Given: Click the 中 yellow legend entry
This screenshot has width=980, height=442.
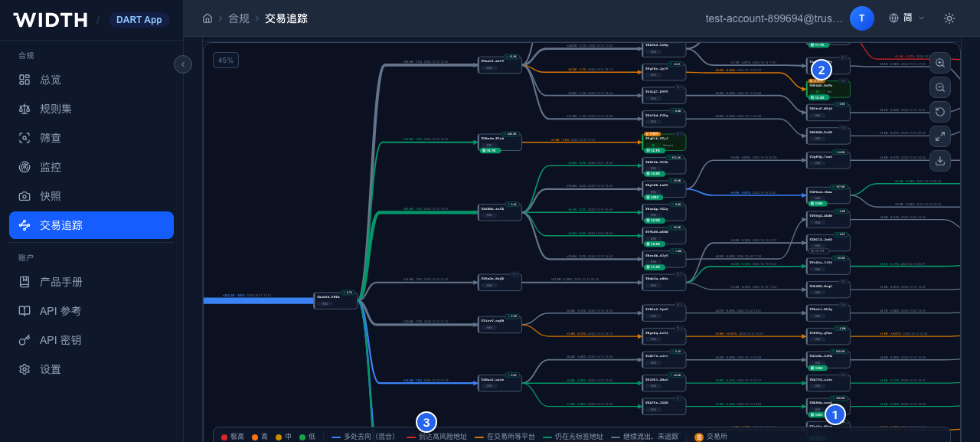Looking at the screenshot, I should 283,437.
